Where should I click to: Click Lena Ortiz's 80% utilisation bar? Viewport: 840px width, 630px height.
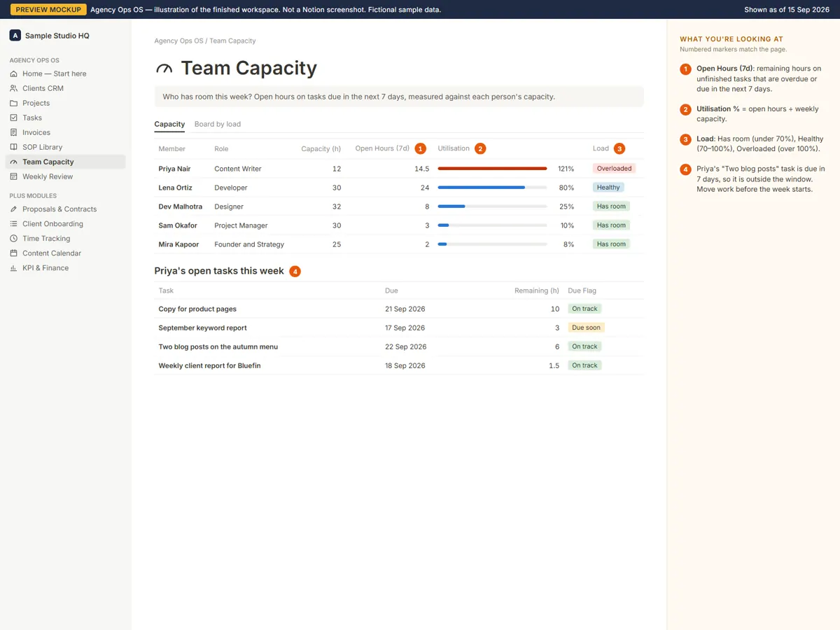(x=492, y=188)
